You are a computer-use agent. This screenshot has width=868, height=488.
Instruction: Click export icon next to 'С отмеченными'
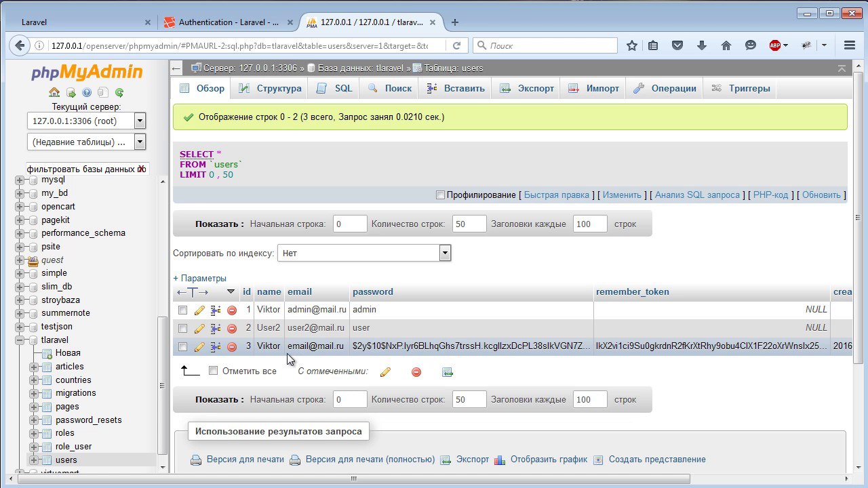(x=447, y=371)
